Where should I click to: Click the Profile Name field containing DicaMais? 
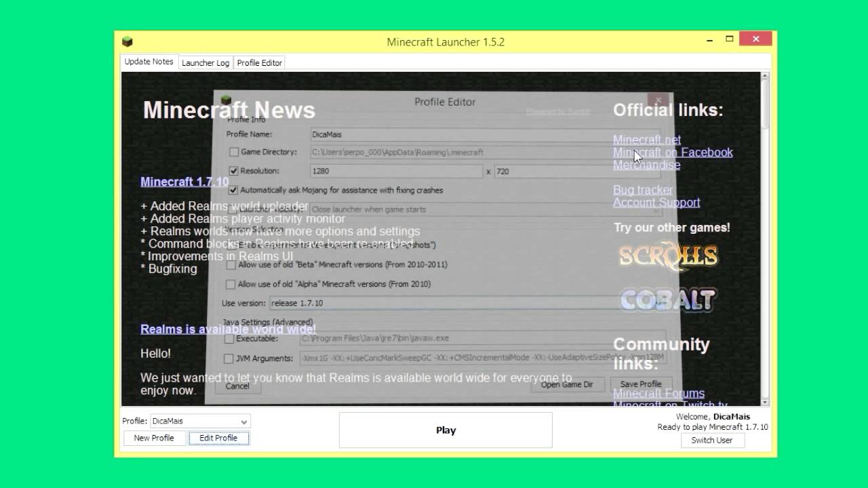pyautogui.click(x=485, y=134)
